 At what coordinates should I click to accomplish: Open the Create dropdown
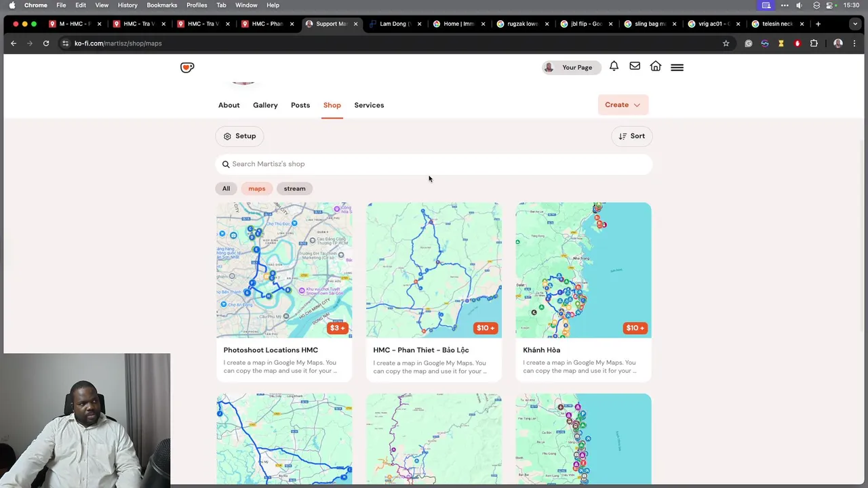[623, 105]
